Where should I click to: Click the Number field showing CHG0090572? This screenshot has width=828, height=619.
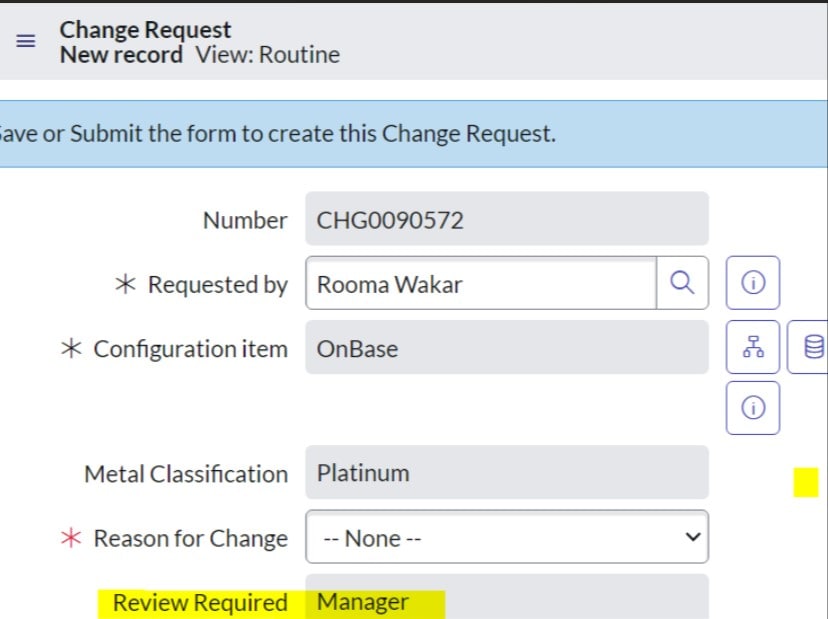click(507, 219)
